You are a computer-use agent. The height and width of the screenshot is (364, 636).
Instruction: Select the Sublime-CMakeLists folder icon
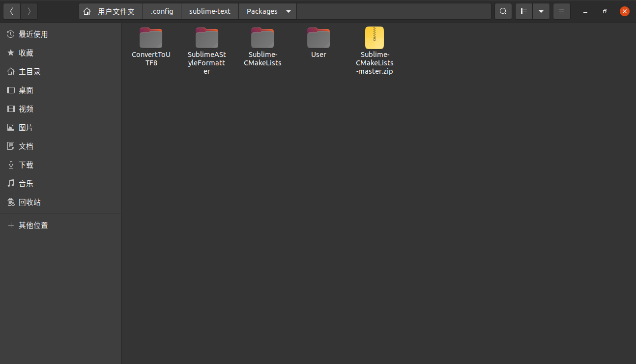(262, 38)
